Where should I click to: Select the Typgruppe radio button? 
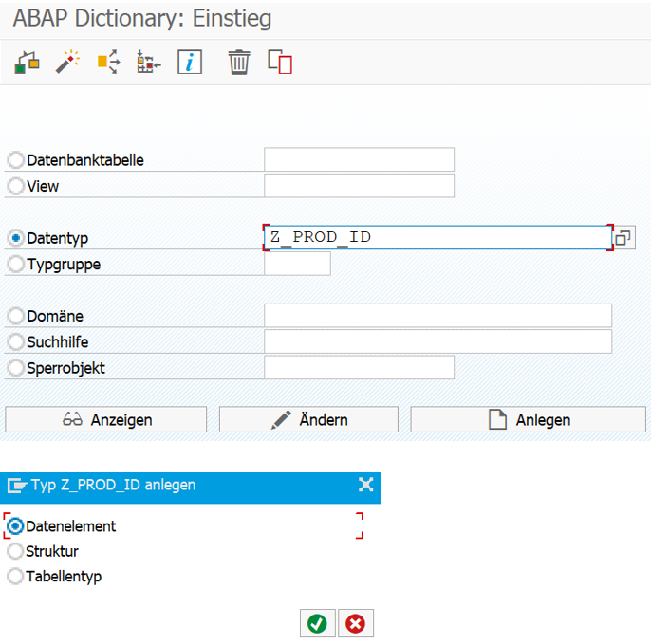click(16, 265)
